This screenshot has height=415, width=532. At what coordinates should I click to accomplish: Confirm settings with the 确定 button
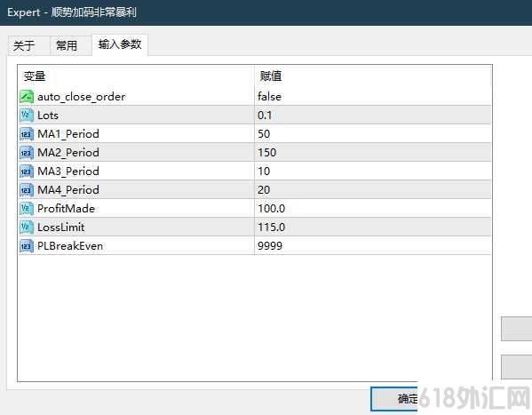[x=394, y=399]
